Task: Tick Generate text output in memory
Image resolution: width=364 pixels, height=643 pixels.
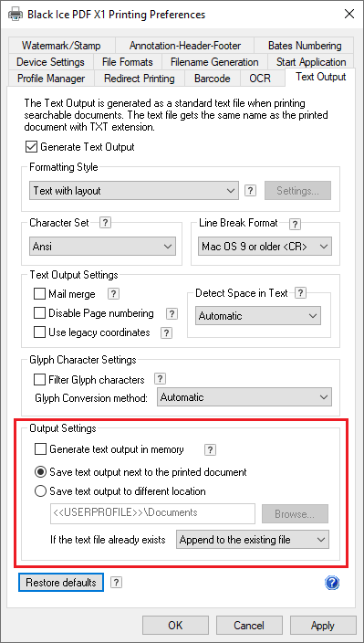Action: 40,449
